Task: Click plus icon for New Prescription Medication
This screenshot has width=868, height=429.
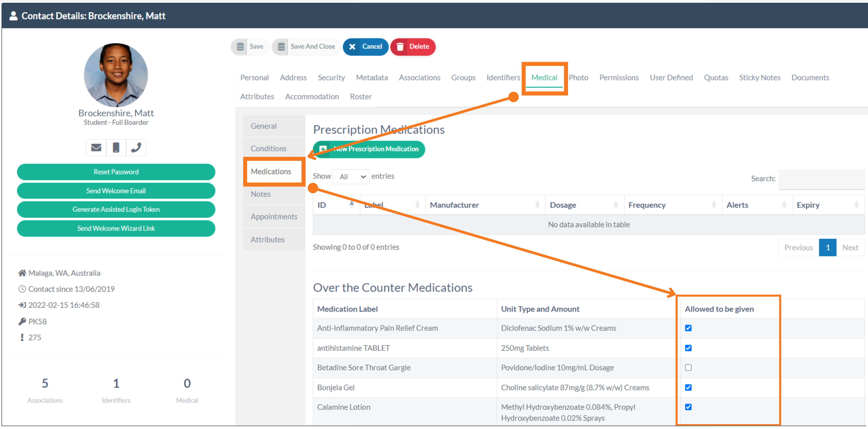Action: point(323,149)
